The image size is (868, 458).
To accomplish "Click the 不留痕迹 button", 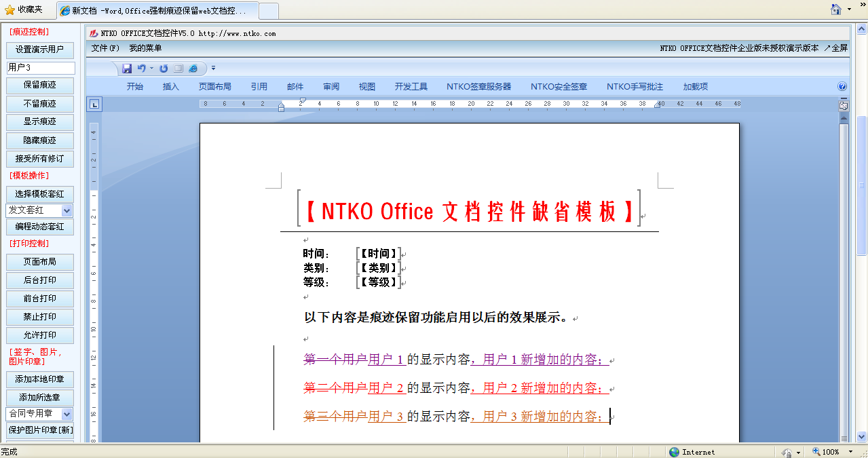I will pos(40,104).
